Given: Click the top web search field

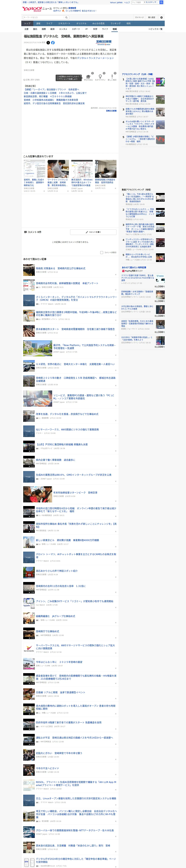Looking at the screenshot, I should point(137,2).
